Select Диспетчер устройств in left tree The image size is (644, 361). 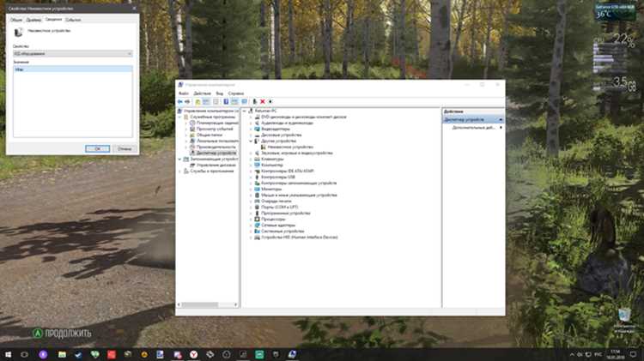click(216, 153)
